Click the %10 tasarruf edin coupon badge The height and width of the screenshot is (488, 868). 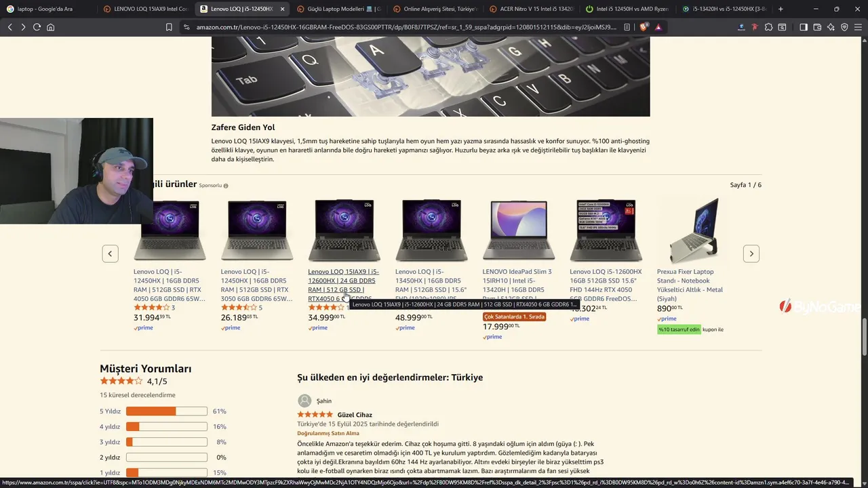point(679,329)
